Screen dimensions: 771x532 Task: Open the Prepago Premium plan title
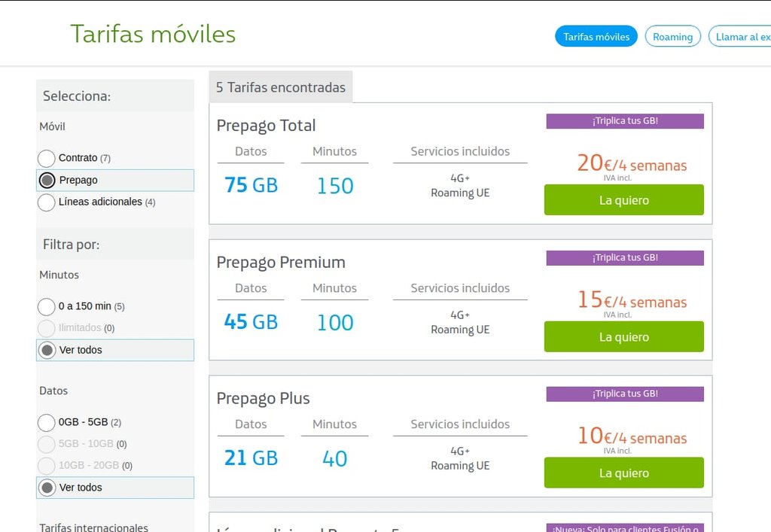281,263
